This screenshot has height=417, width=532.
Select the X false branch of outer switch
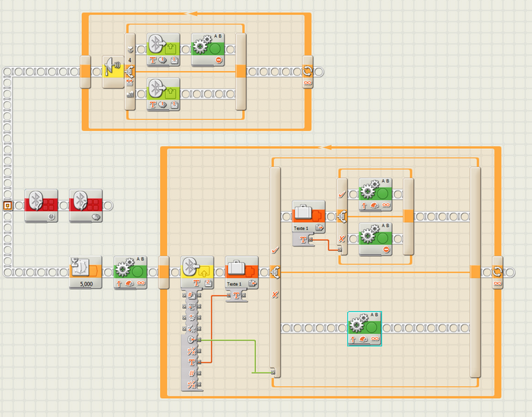tap(275, 295)
